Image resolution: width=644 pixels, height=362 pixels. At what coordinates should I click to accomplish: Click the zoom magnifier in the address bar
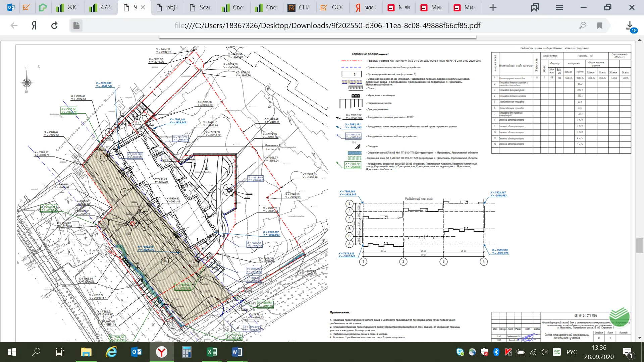(583, 25)
